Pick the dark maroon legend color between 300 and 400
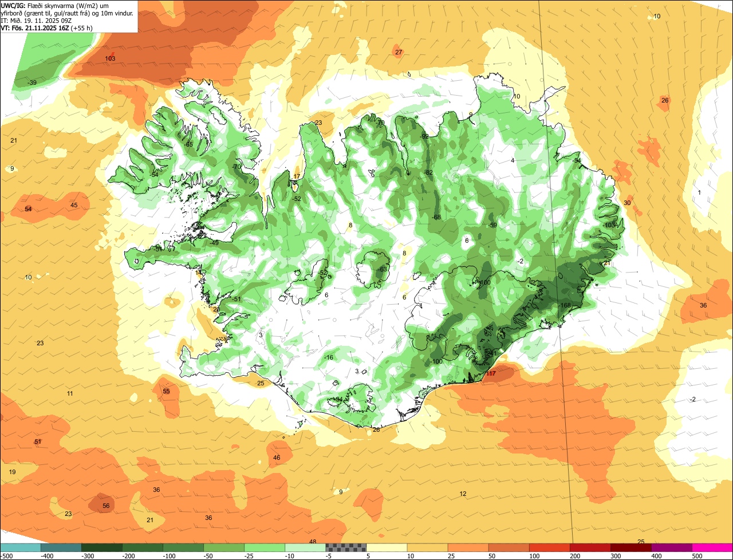This screenshot has height=560, width=733. pyautogui.click(x=631, y=547)
